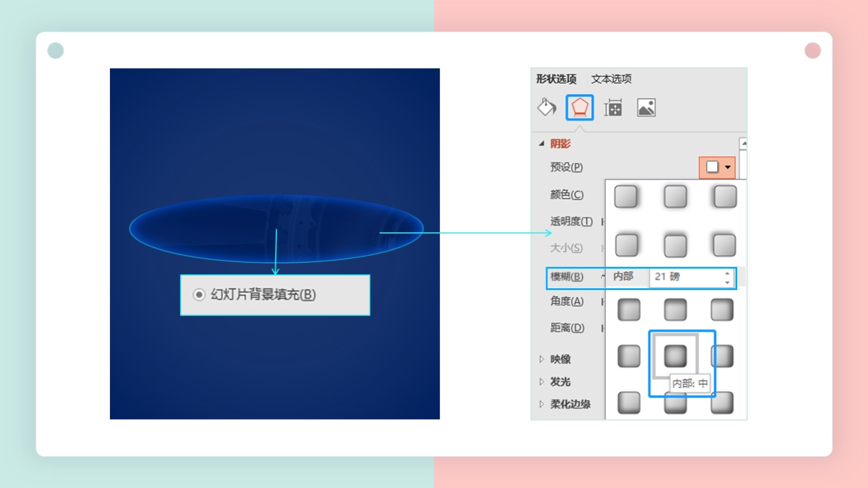The width and height of the screenshot is (868, 488).
Task: Click the 透明度(T) label
Action: click(571, 221)
